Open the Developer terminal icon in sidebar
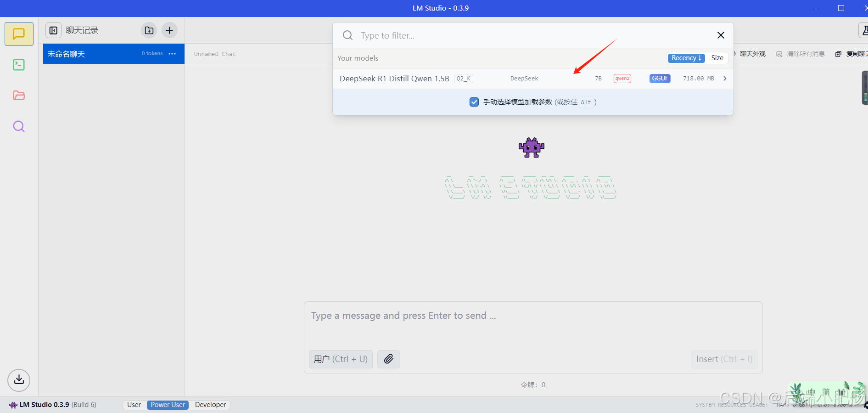Screen dimensions: 868x413 [19, 65]
